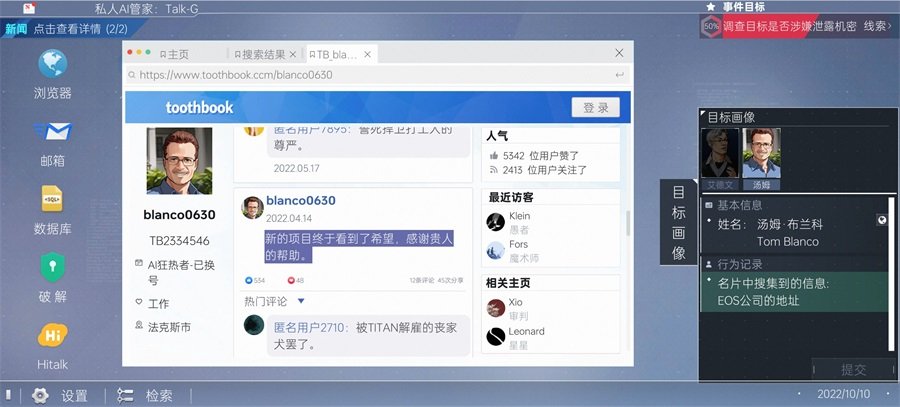Click blanco0630 large profile picture
The image size is (900, 407).
[x=179, y=161]
